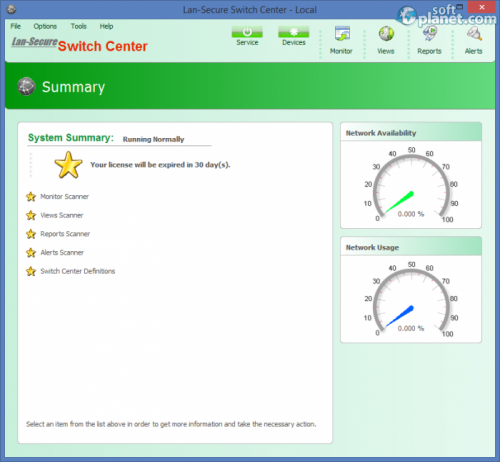500x462 pixels.
Task: Select the Reports Scanner item
Action: (65, 234)
